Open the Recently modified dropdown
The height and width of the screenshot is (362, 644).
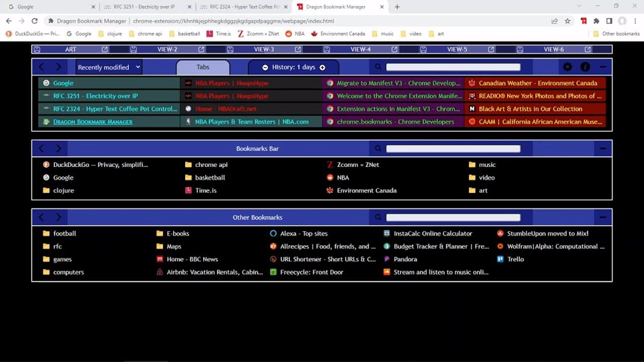109,67
